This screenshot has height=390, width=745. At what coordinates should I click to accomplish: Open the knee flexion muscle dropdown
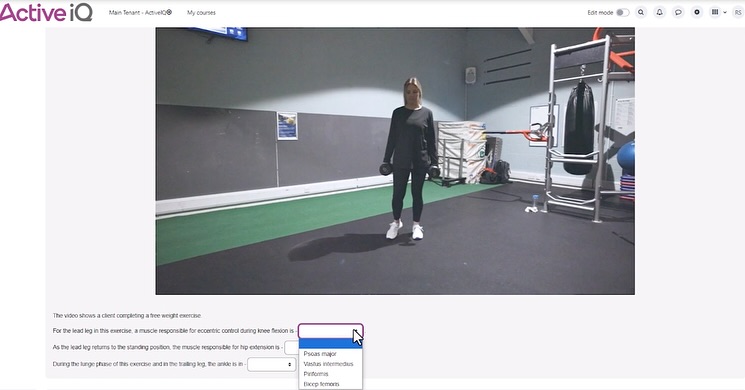tap(331, 331)
